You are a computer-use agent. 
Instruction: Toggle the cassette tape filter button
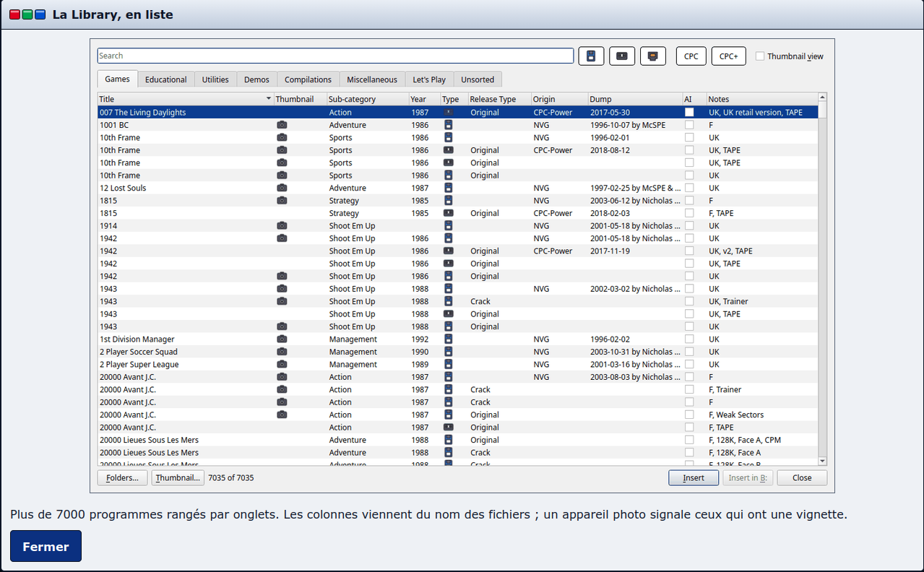click(x=622, y=56)
